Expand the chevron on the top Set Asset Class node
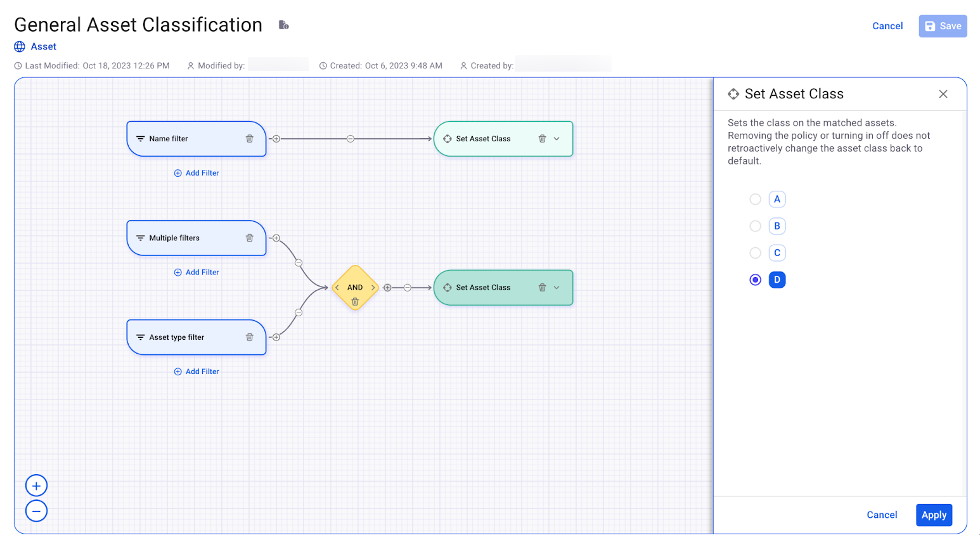Image resolution: width=980 pixels, height=535 pixels. (557, 138)
